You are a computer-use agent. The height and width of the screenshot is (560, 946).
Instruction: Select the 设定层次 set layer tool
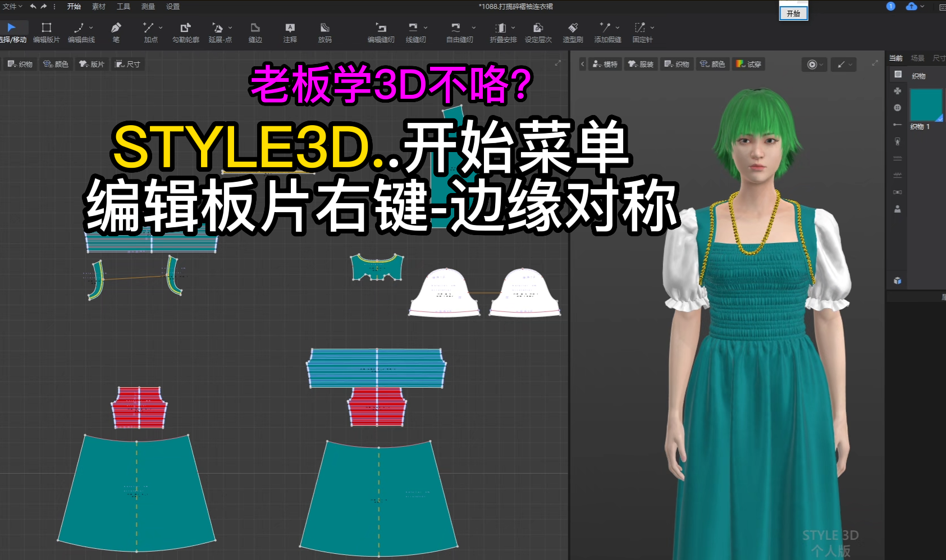tap(538, 32)
